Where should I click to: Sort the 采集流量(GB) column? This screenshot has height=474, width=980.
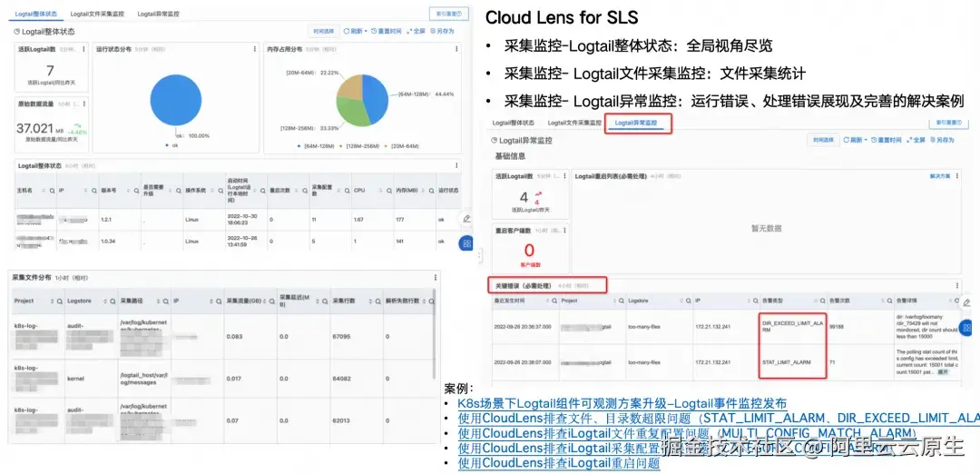tap(265, 301)
